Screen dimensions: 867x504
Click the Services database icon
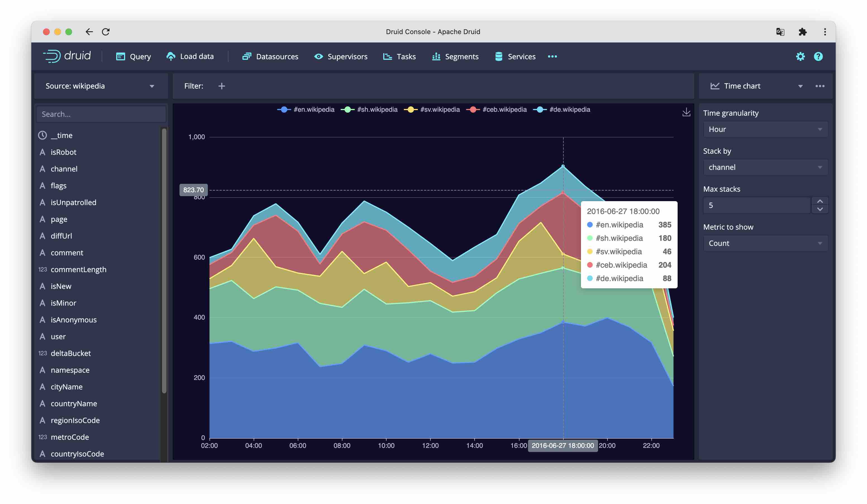pos(499,56)
